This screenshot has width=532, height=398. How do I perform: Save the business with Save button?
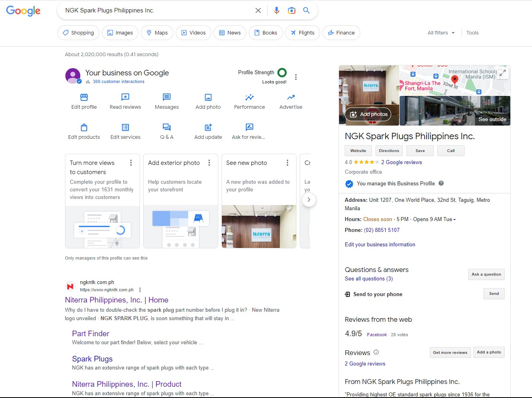click(x=420, y=151)
